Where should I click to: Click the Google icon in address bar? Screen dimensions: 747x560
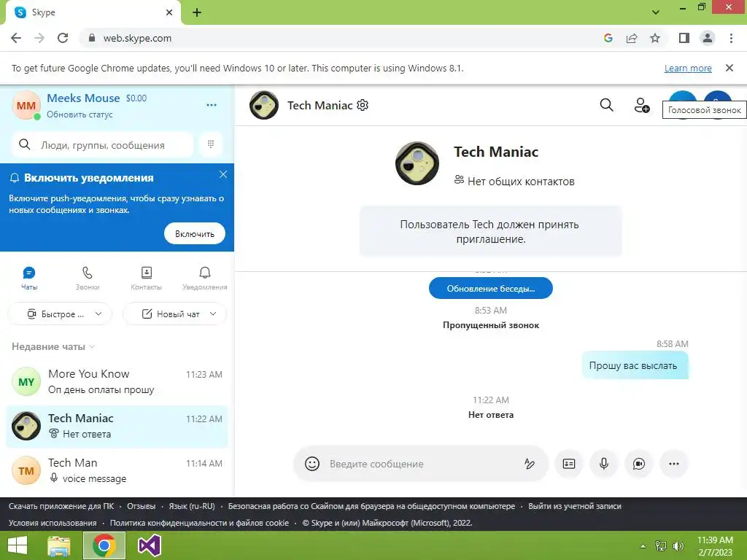click(x=608, y=38)
